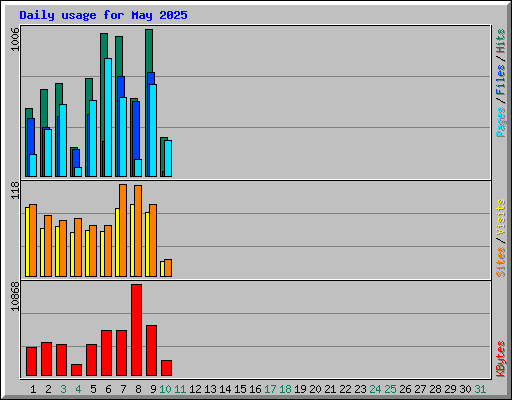Click day label 8 on the x-axis
The height and width of the screenshot is (400, 512).
(138, 389)
